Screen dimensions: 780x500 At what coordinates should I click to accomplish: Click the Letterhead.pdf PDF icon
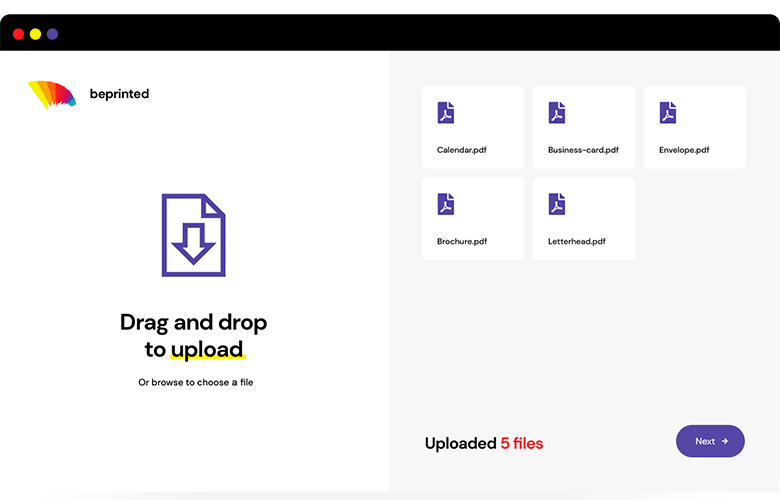[557, 204]
